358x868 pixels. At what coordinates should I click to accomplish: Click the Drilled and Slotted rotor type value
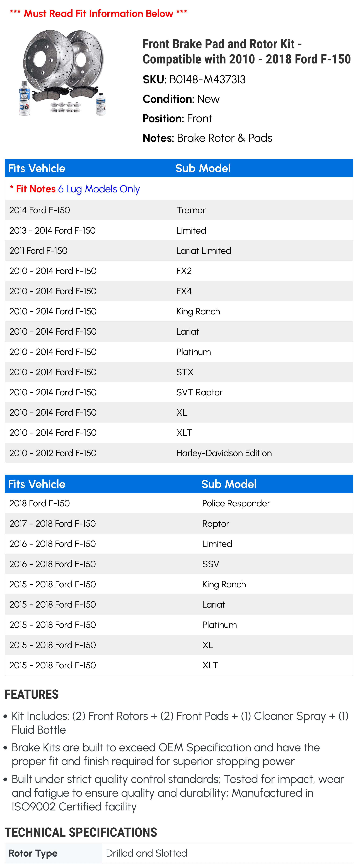click(x=146, y=853)
